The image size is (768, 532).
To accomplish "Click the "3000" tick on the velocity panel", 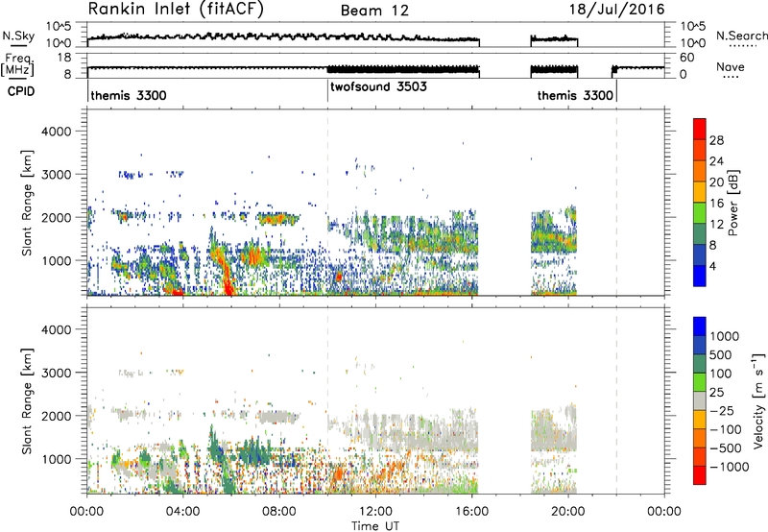I will coord(56,373).
